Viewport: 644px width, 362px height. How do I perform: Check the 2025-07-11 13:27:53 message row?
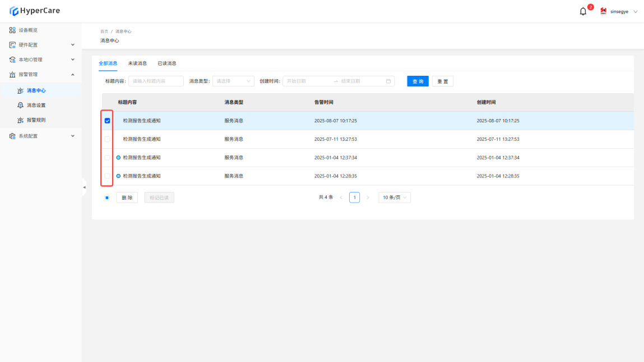click(x=107, y=139)
